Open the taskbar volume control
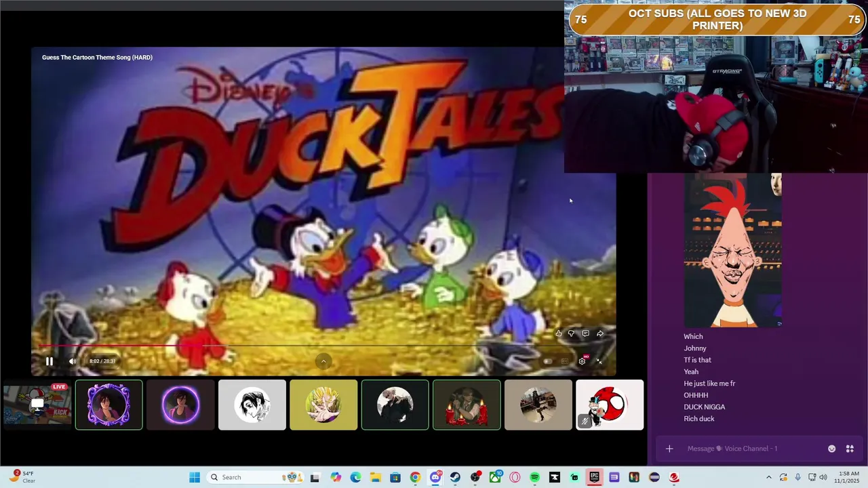 point(823,477)
